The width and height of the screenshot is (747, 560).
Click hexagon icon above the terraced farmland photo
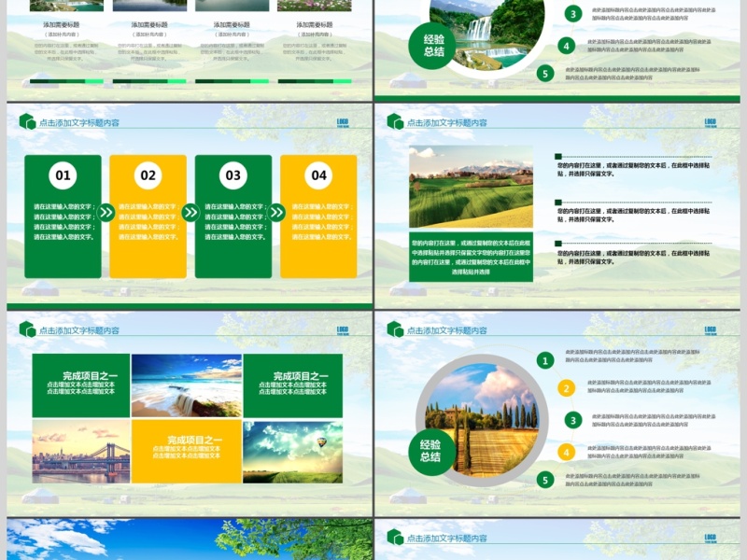[395, 121]
